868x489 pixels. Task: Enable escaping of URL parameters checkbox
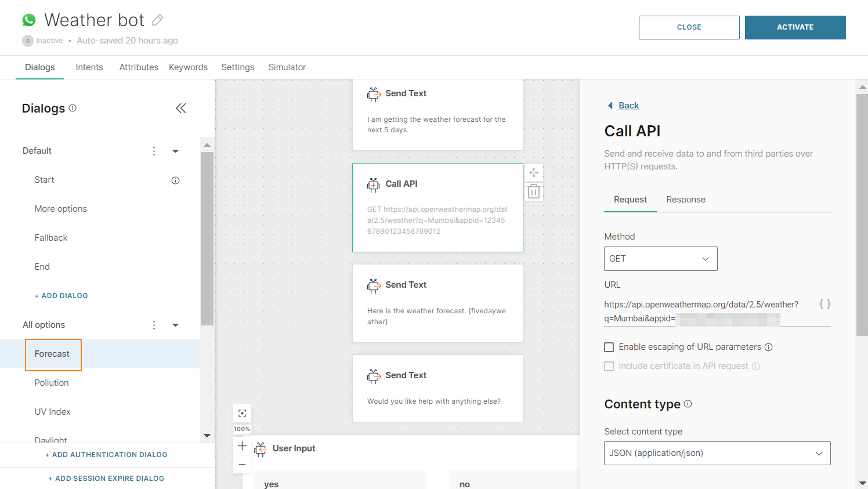tap(609, 347)
